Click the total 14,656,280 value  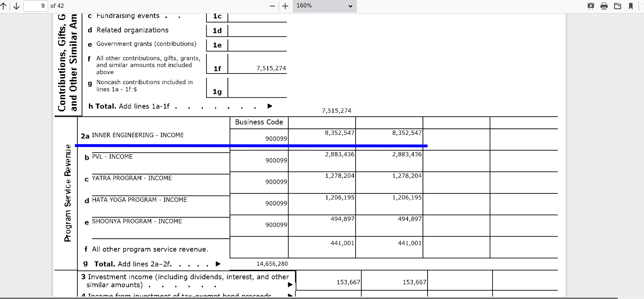(272, 264)
